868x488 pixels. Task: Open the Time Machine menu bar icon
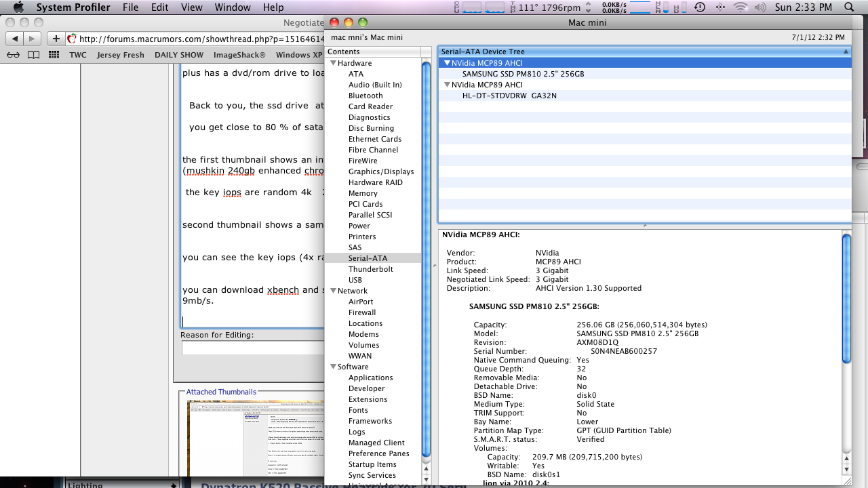[699, 7]
